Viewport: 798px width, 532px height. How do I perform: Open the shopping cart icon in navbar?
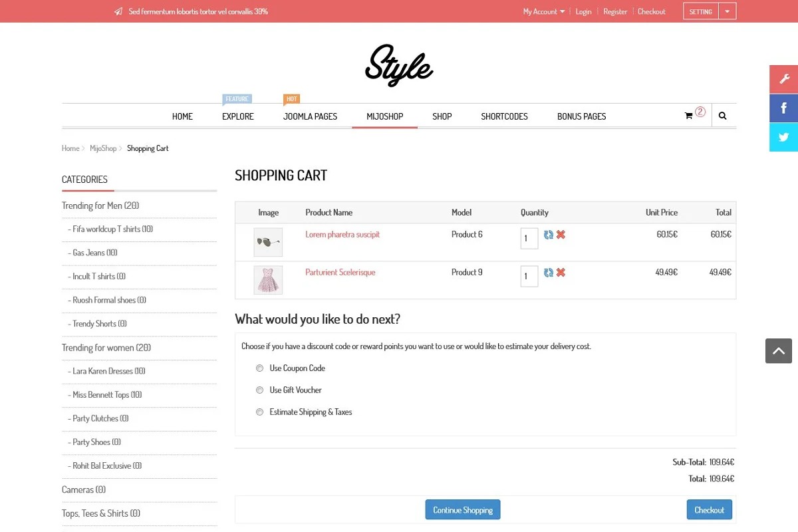coord(688,116)
